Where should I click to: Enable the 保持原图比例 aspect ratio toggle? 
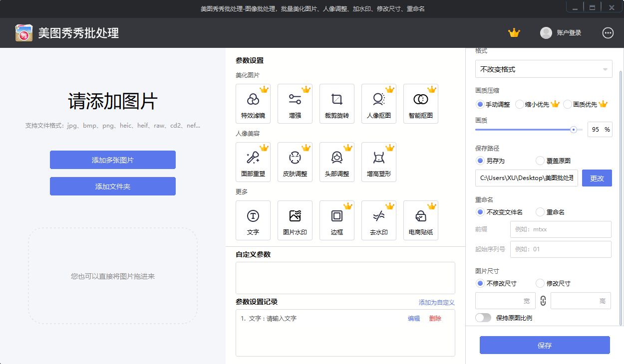tap(483, 317)
